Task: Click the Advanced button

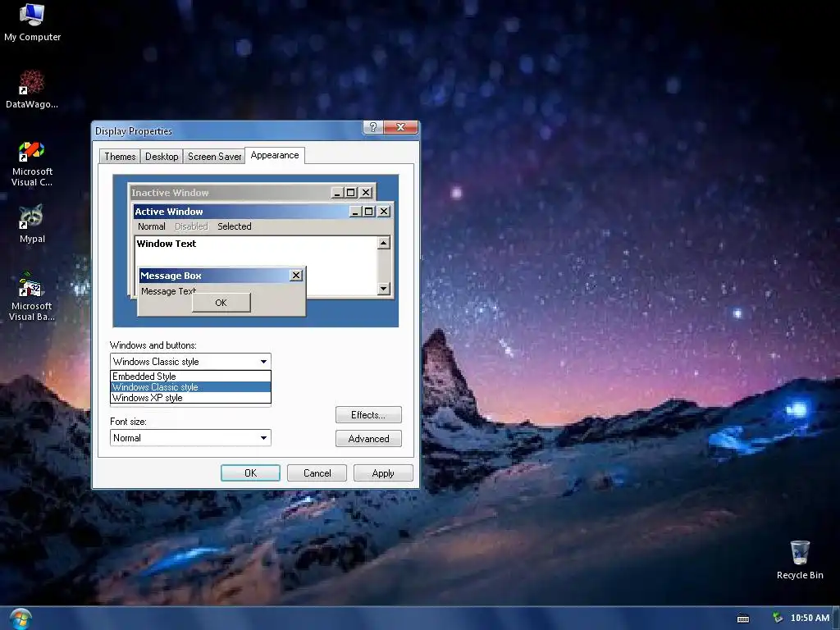Action: pos(368,439)
